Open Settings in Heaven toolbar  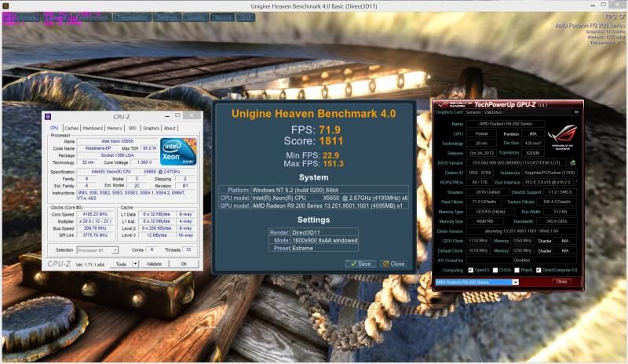(167, 17)
